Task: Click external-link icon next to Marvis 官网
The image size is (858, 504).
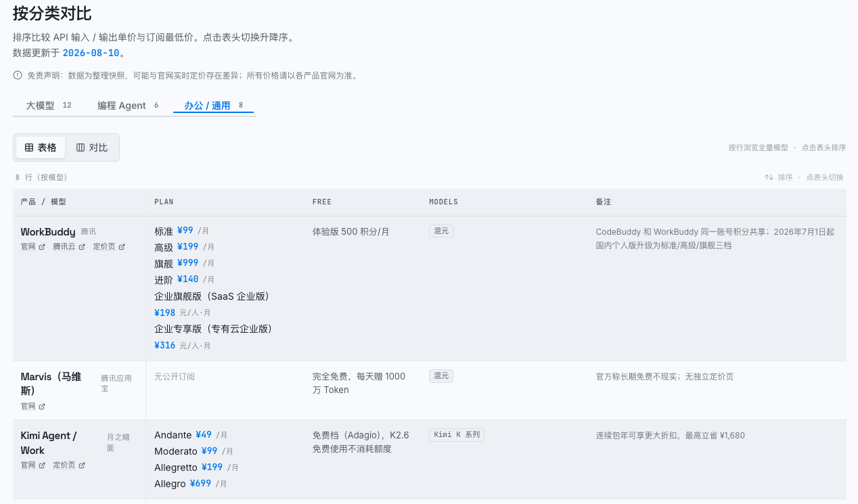Action: [42, 407]
